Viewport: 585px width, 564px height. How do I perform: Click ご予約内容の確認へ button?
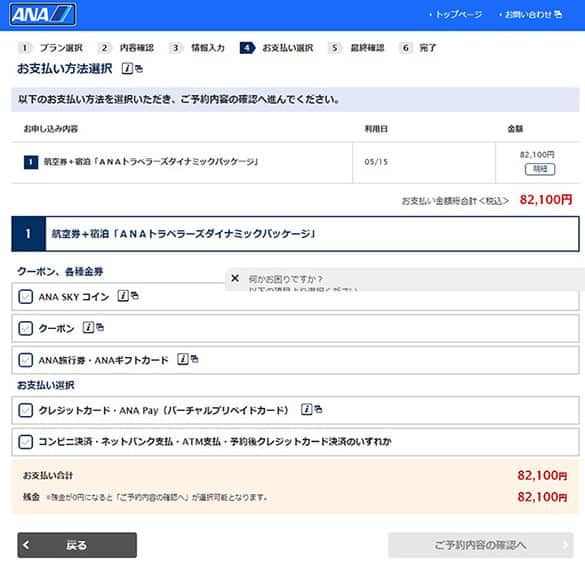click(x=481, y=545)
